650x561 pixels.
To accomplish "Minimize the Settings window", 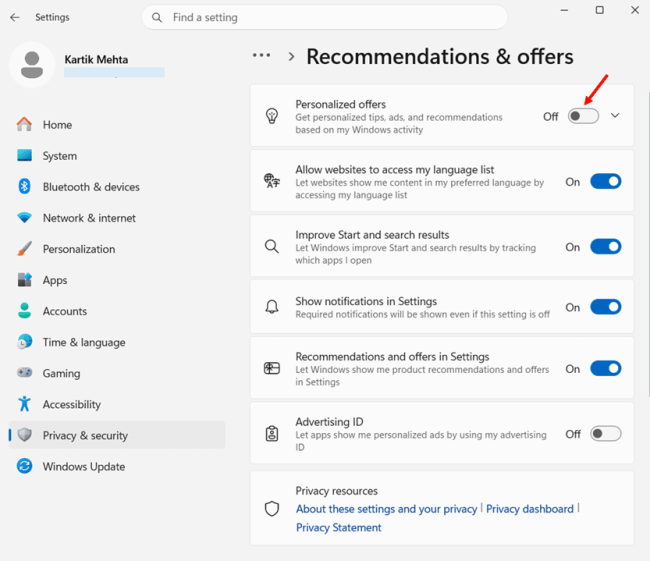I will click(x=564, y=10).
